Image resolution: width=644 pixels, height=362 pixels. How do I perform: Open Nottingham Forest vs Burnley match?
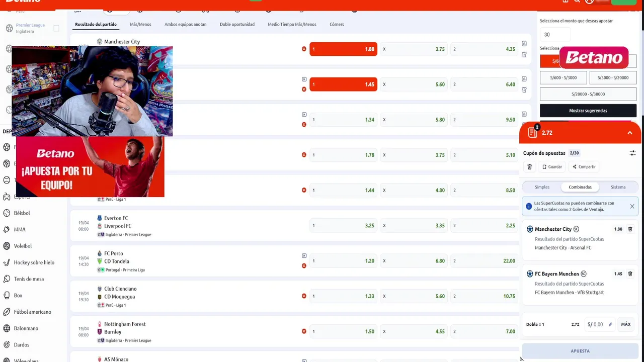125,328
